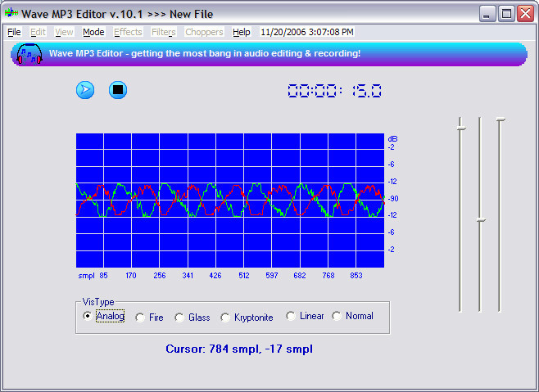Open the Help menu
The image size is (539, 392).
click(242, 32)
